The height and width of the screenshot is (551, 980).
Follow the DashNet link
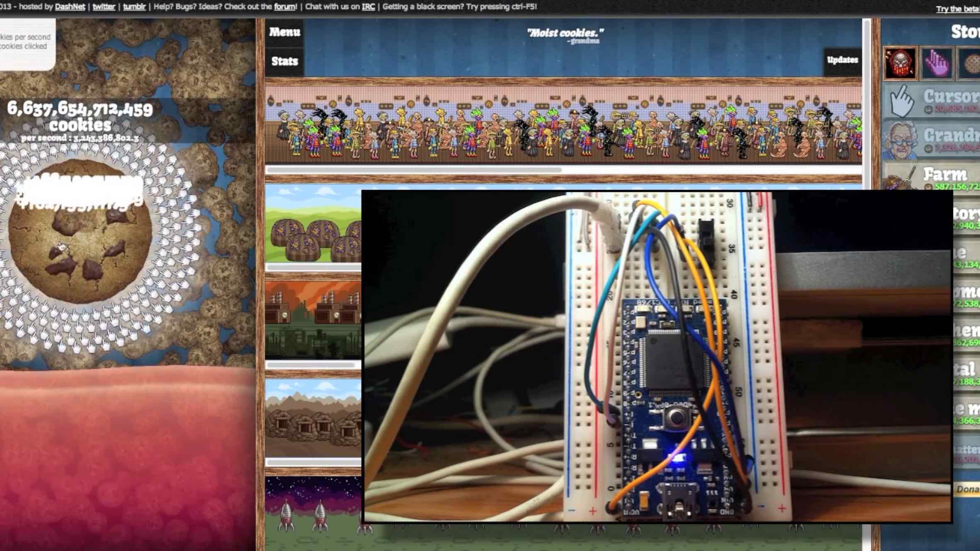(70, 7)
